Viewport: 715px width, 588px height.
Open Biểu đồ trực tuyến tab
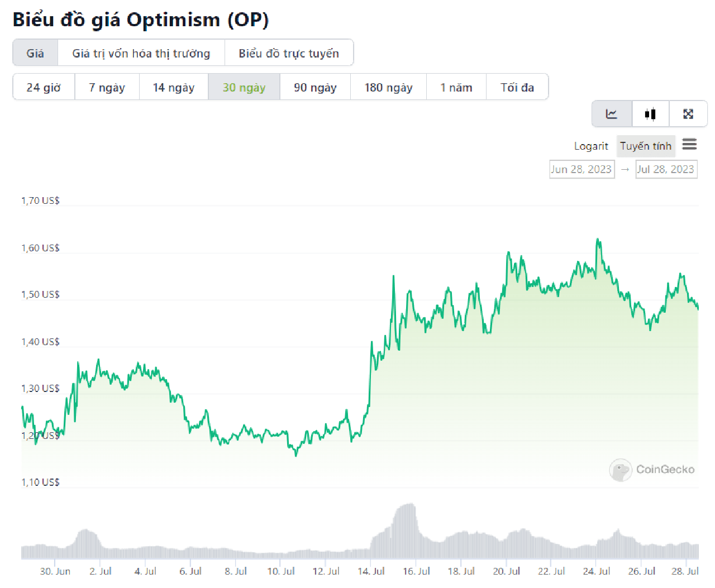click(289, 53)
